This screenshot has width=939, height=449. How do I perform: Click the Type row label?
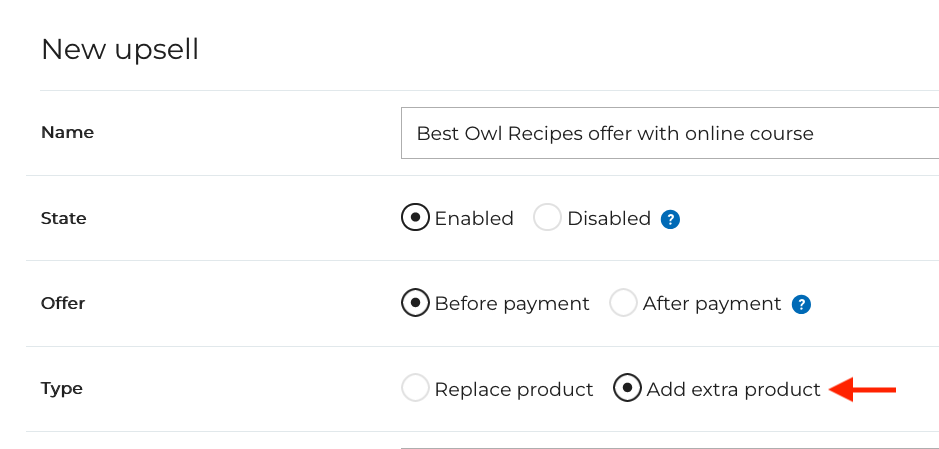pyautogui.click(x=61, y=388)
